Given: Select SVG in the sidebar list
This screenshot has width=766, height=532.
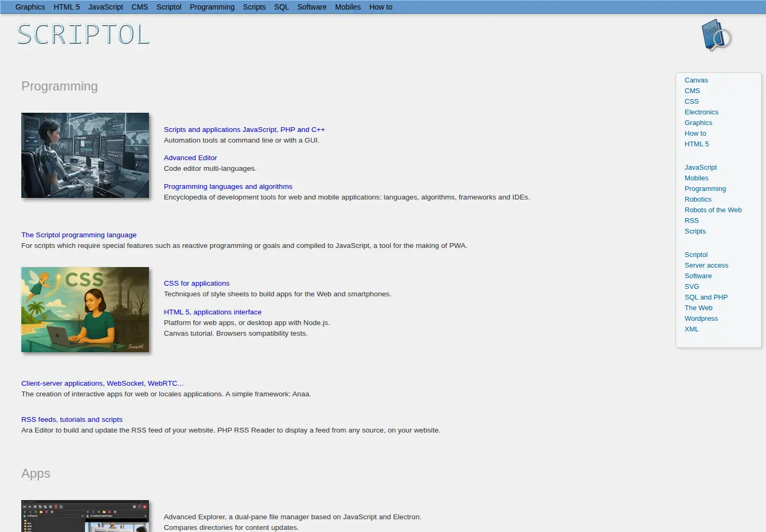Looking at the screenshot, I should 692,286.
